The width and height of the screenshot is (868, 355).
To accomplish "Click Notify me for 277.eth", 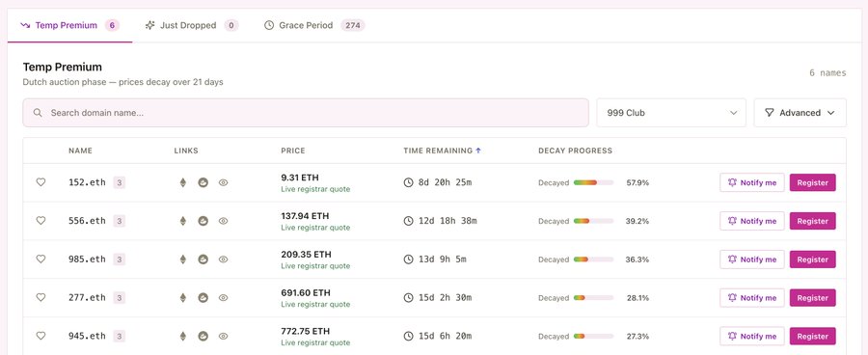I will pyautogui.click(x=752, y=297).
